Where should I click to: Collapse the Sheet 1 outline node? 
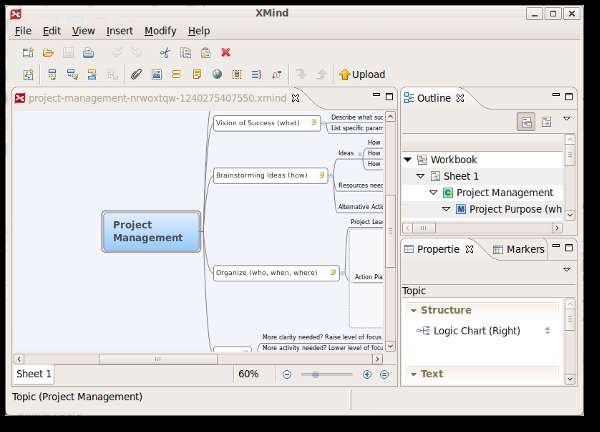pyautogui.click(x=420, y=176)
